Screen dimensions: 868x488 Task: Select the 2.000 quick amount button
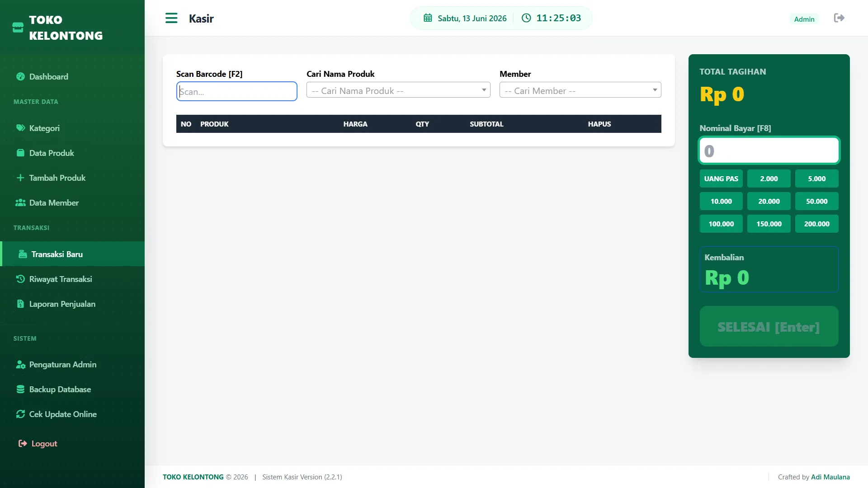[769, 178]
